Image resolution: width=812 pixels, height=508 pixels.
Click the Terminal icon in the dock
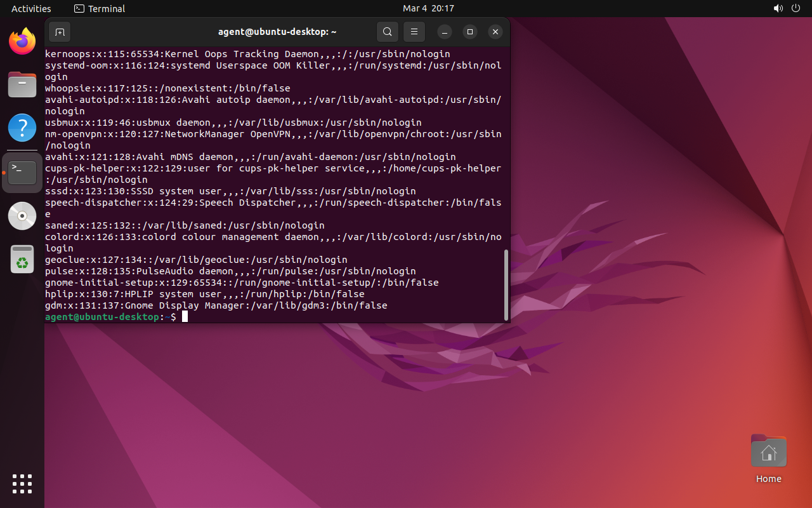[x=22, y=172]
